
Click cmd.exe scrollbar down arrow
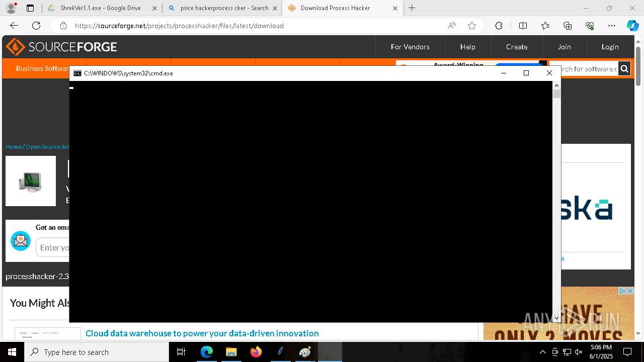point(556,318)
